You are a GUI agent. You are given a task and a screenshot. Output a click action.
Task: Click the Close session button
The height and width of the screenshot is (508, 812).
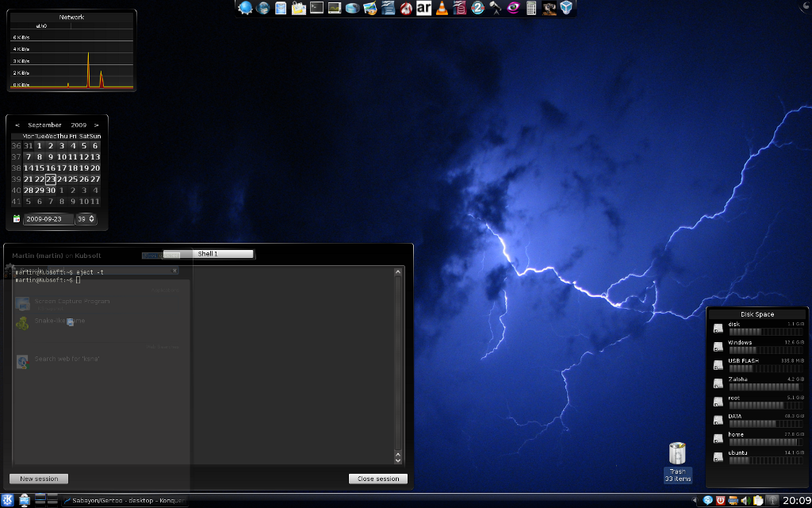378,479
